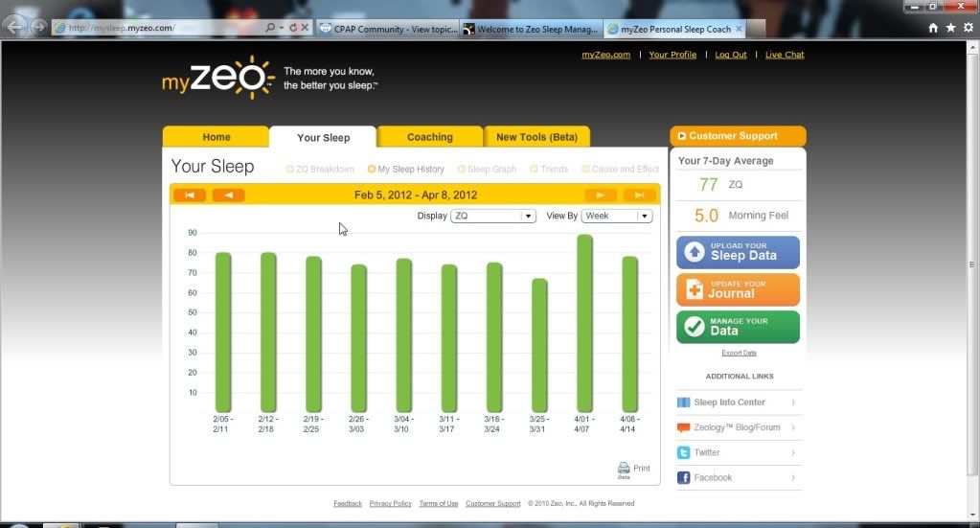Click the Twitter bird icon

click(684, 452)
